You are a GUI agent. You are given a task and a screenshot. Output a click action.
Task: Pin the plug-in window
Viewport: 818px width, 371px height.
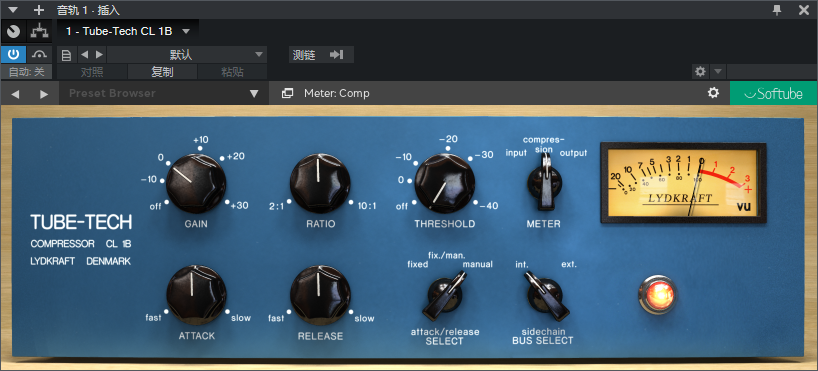(x=777, y=9)
